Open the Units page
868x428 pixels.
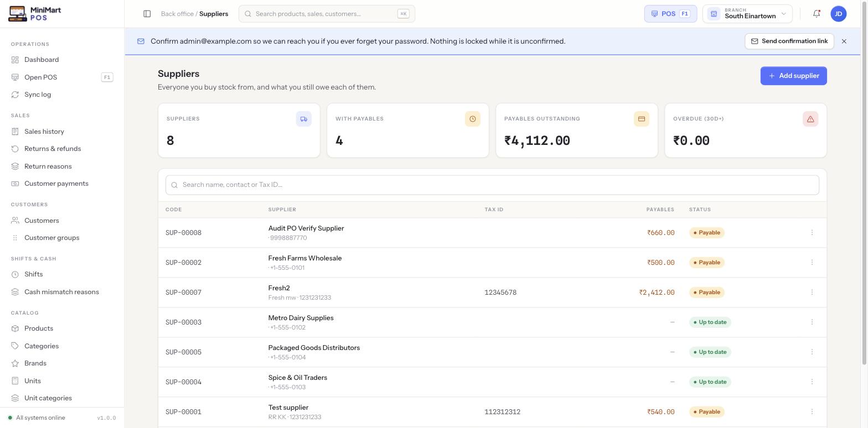(62, 381)
